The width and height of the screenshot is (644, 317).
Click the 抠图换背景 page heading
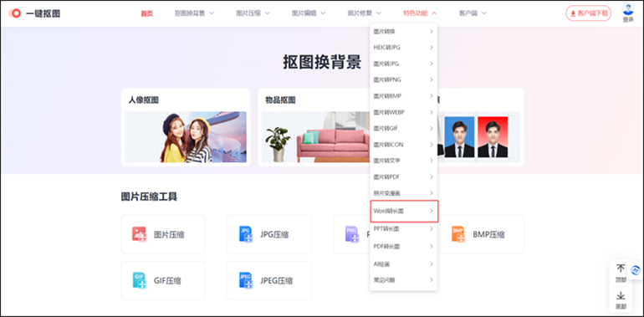click(322, 63)
